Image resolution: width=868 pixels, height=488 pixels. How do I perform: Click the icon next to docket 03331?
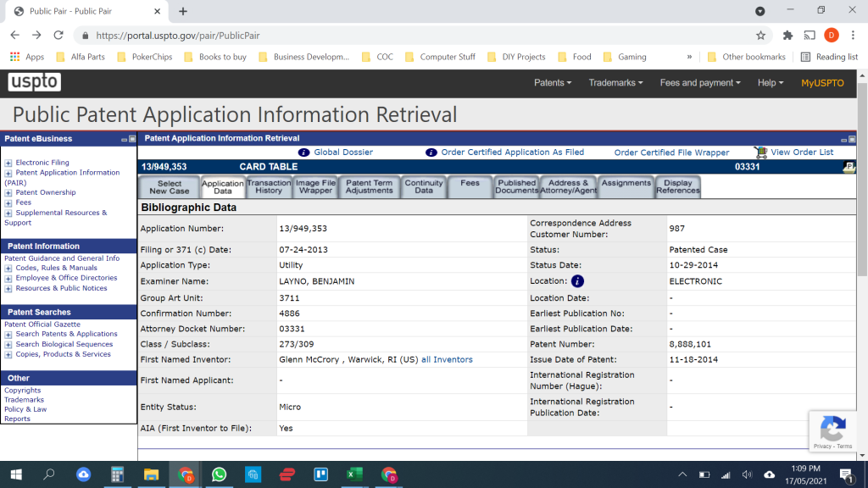click(x=849, y=167)
